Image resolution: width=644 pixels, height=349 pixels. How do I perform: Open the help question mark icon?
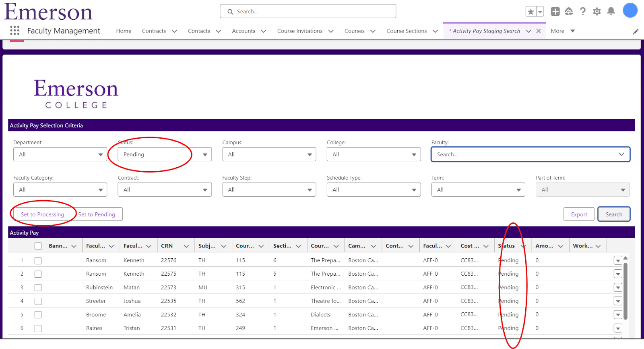[x=583, y=12]
